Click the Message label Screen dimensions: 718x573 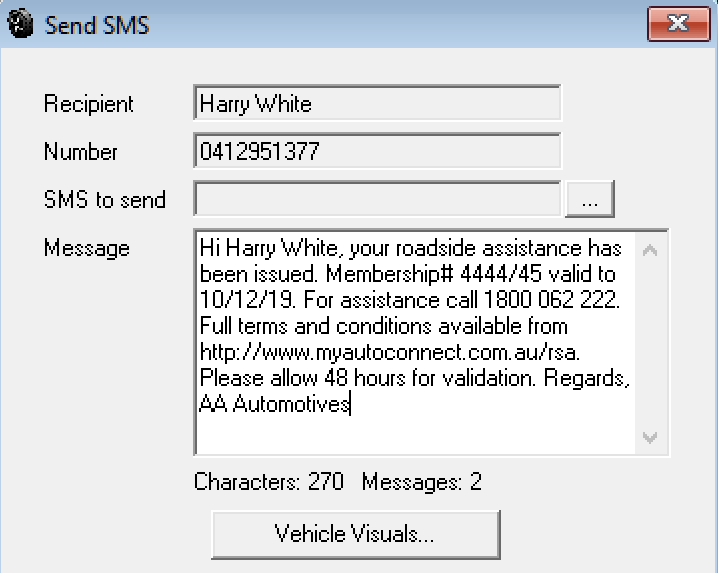[87, 249]
